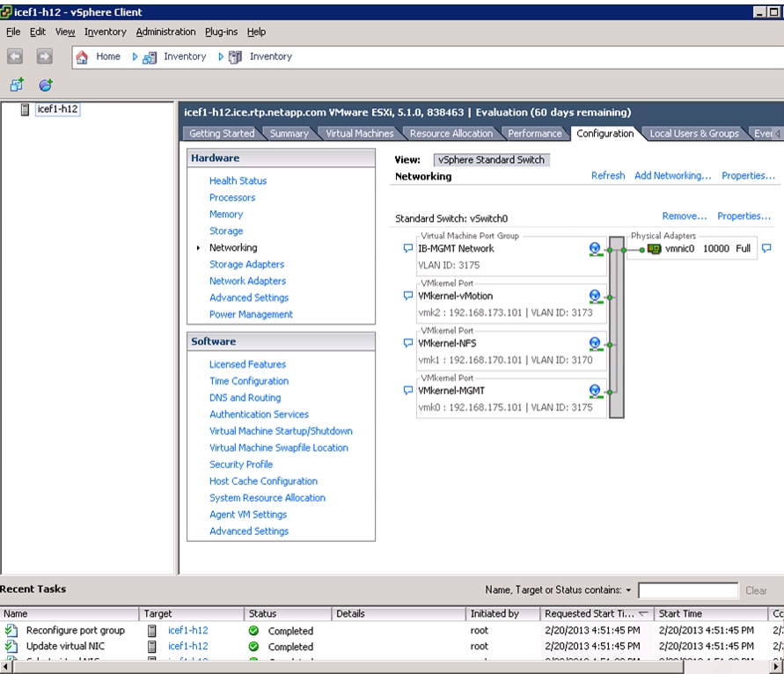Image resolution: width=784 pixels, height=674 pixels.
Task: Open Security Profile settings
Action: point(241,465)
